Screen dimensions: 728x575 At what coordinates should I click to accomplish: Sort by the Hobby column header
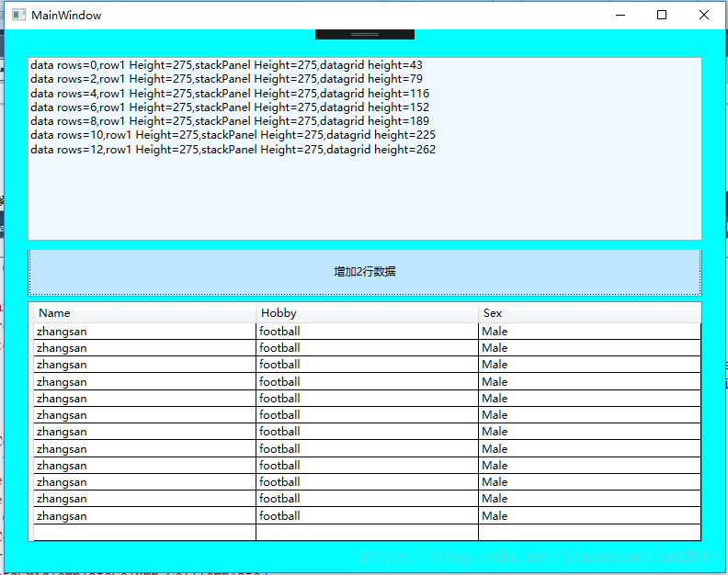[368, 313]
